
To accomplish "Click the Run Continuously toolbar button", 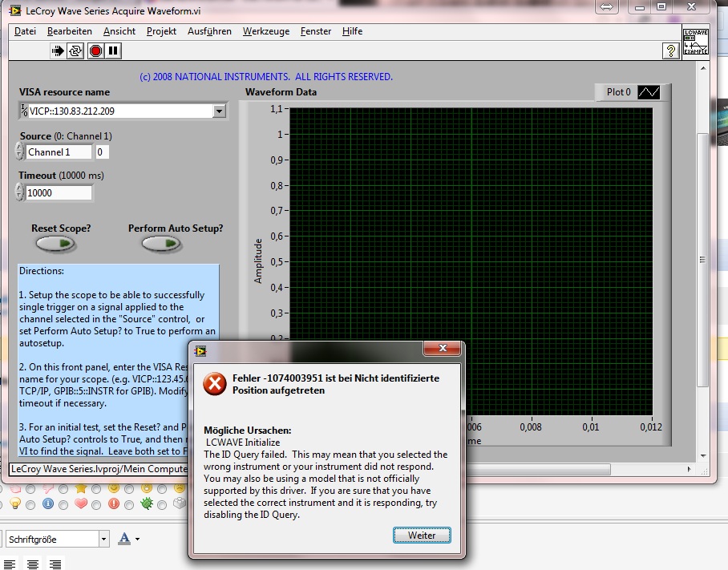I will (x=75, y=51).
